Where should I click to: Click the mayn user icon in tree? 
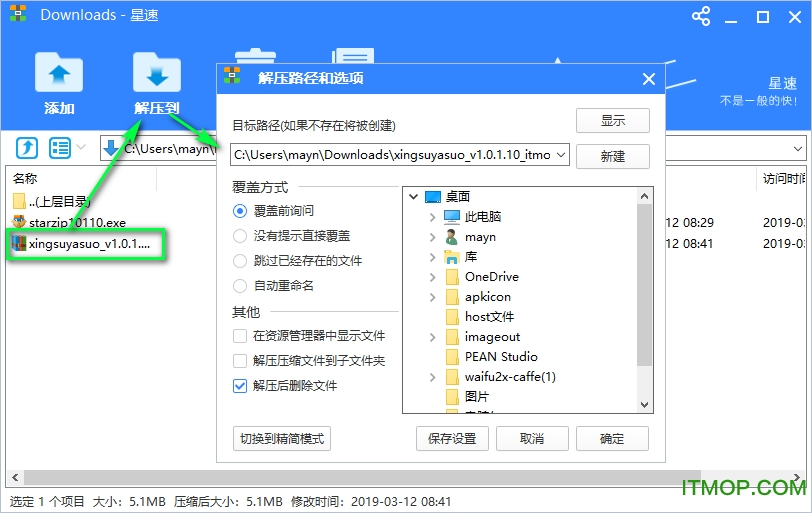click(452, 237)
